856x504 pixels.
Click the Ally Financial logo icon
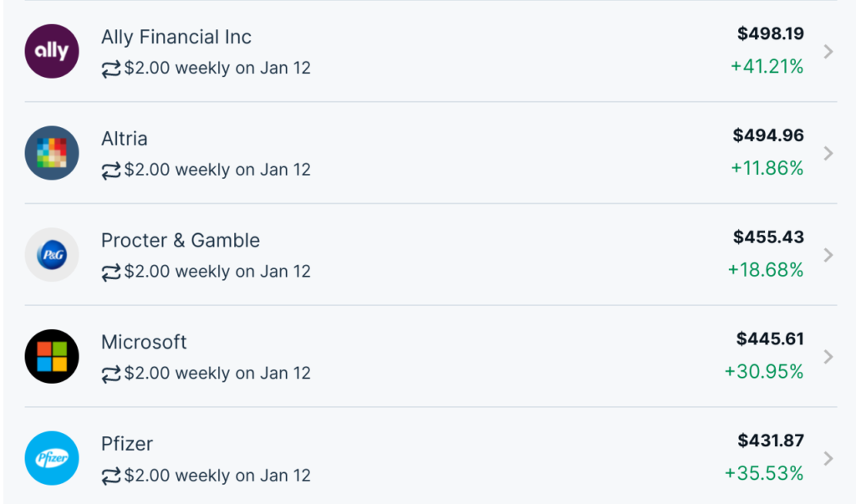point(52,51)
